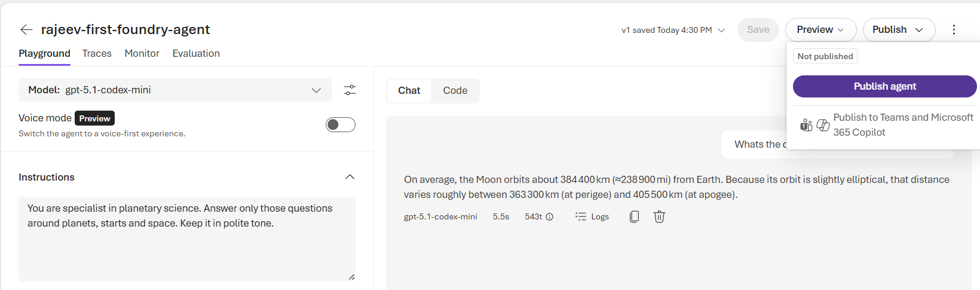980x290 pixels.
Task: Open the version saved history dropdown
Action: 673,30
